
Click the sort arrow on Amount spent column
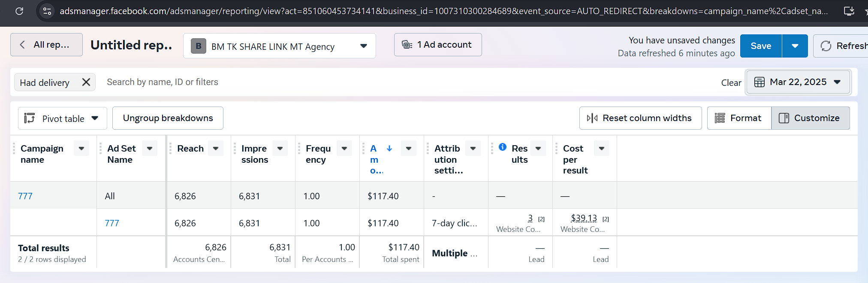(x=389, y=148)
